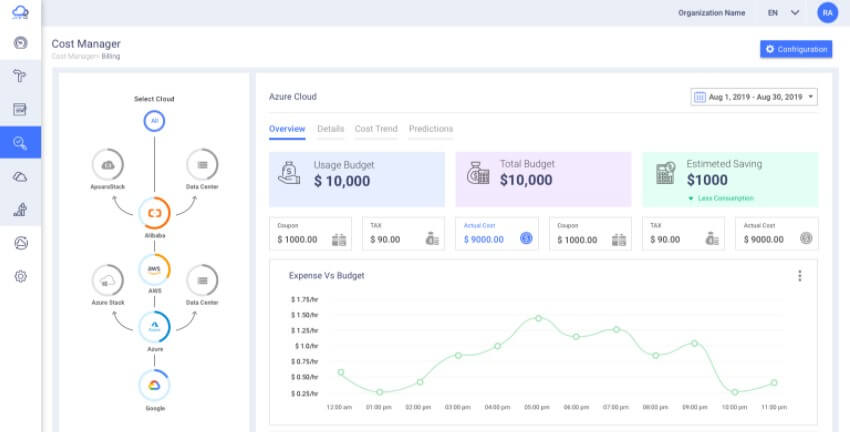Viewport: 850px width, 432px height.
Task: Click the TAX card under Estimated Saving
Action: point(684,234)
